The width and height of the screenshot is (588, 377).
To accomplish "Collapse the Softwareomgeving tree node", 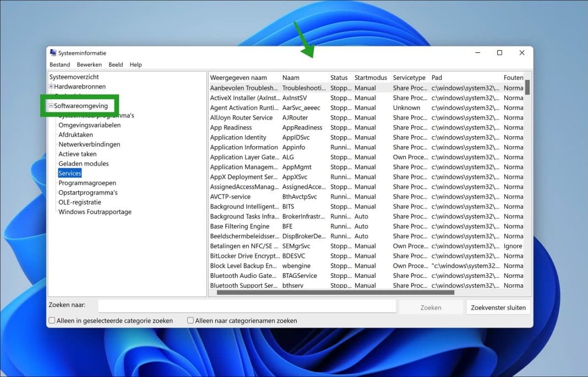I will 50,105.
